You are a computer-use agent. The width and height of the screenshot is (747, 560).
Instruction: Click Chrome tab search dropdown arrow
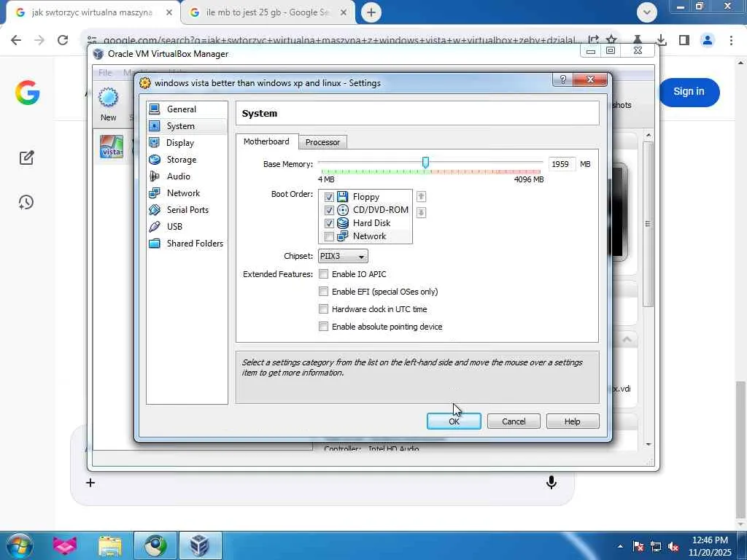click(x=646, y=13)
